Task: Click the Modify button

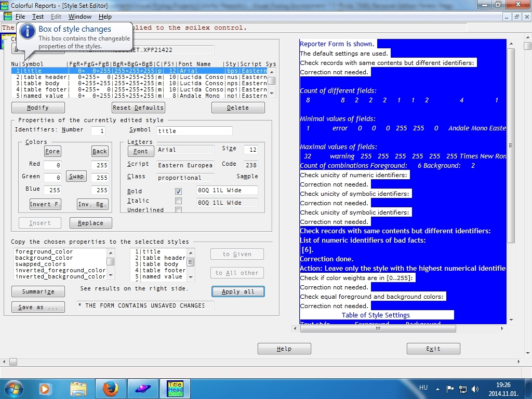Action: (x=38, y=108)
